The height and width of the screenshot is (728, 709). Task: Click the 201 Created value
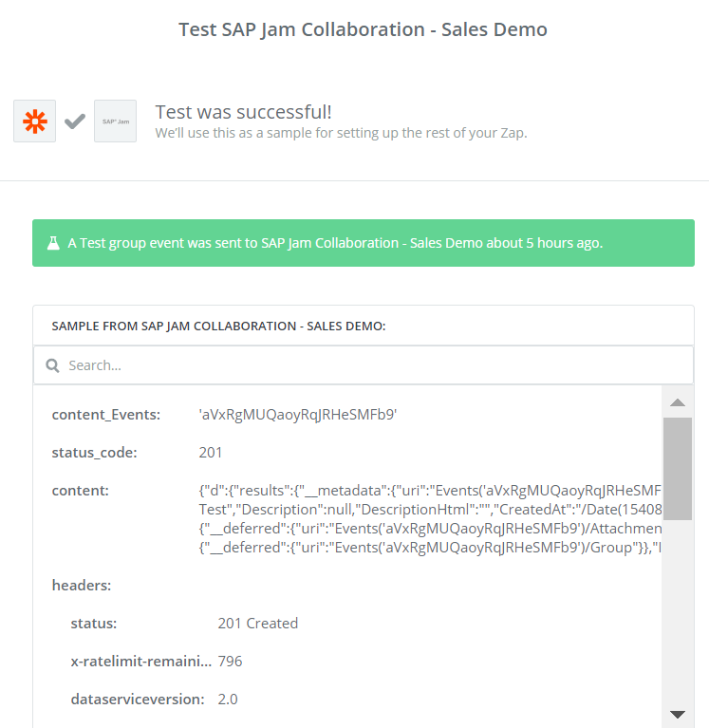click(x=258, y=624)
